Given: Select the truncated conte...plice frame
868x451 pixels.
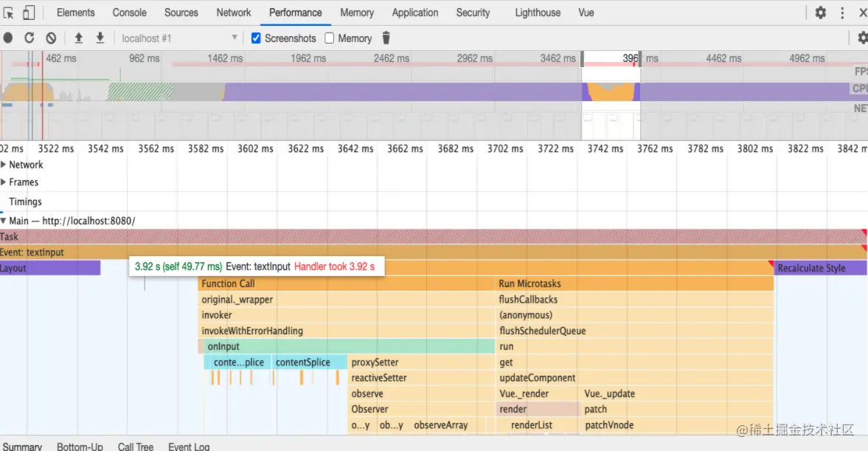Looking at the screenshot, I should 237,362.
